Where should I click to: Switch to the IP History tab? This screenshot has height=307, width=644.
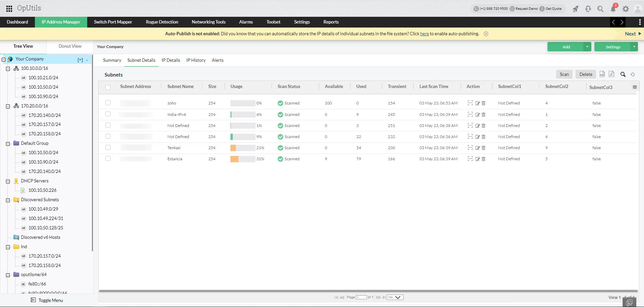196,60
